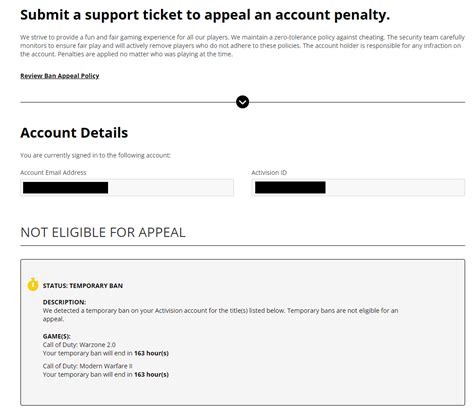The height and width of the screenshot is (410, 474).
Task: Click the Account Email Address label
Action: [x=53, y=173]
